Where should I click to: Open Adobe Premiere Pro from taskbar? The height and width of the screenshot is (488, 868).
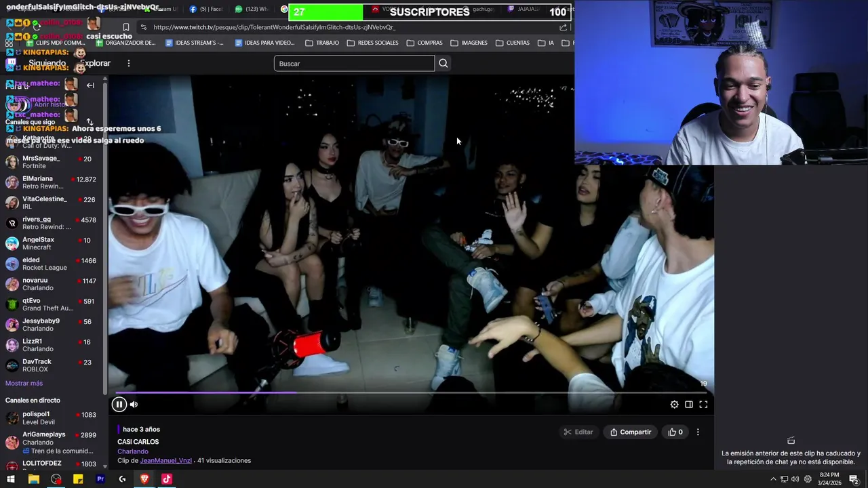click(100, 479)
